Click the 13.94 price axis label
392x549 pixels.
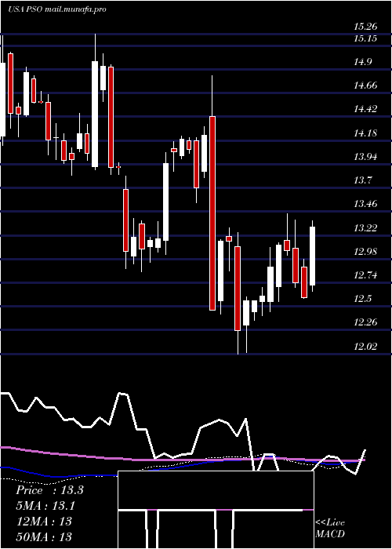(366, 157)
